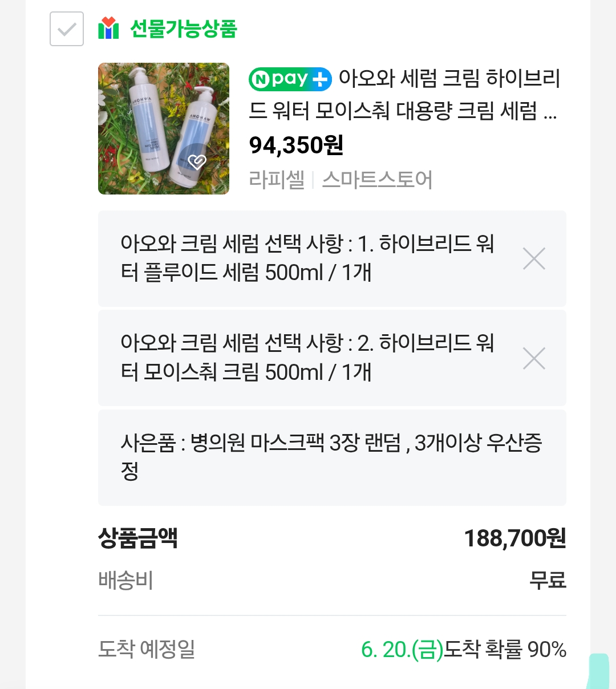The image size is (616, 689).
Task: Select option 1 하이브리드 워터 플루이드 세럼 row
Action: click(x=332, y=258)
